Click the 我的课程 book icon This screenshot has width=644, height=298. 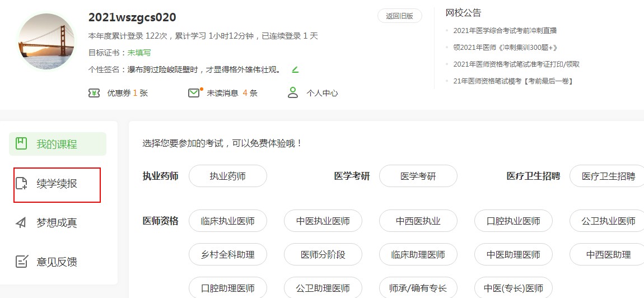(21, 144)
